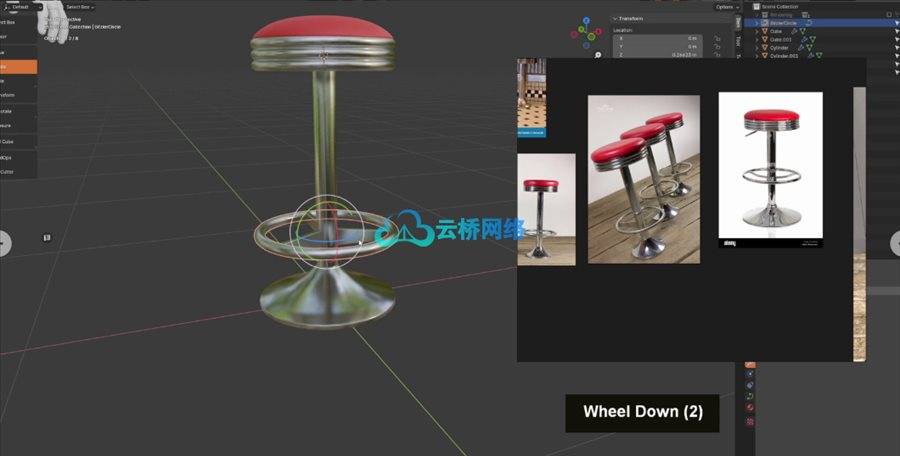Click the three-stools reference photo

(643, 179)
